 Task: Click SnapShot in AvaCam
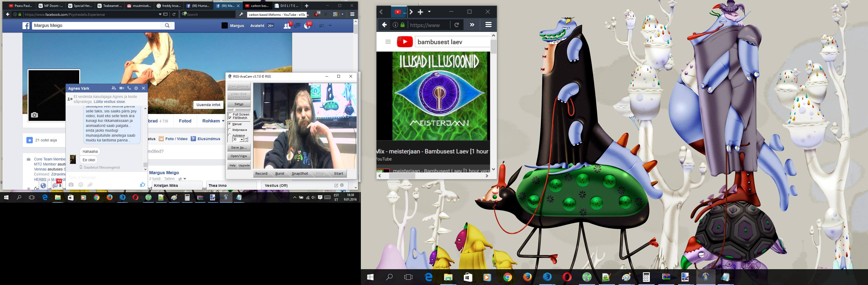point(300,174)
